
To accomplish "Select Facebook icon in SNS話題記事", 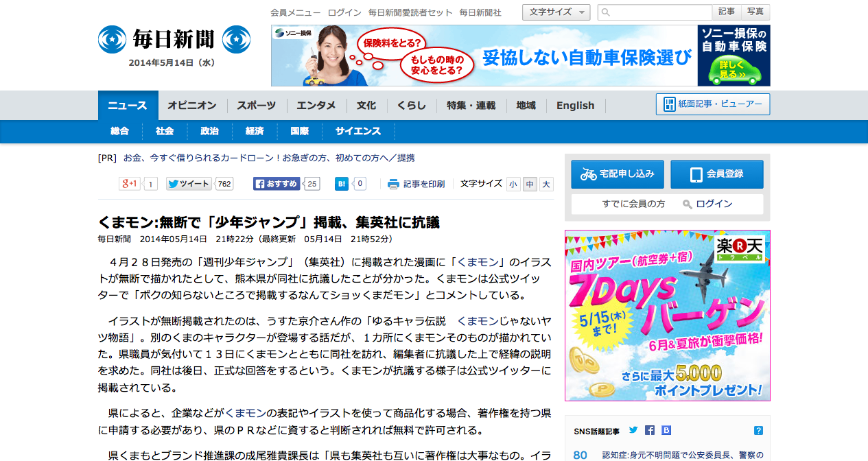I will 650,431.
